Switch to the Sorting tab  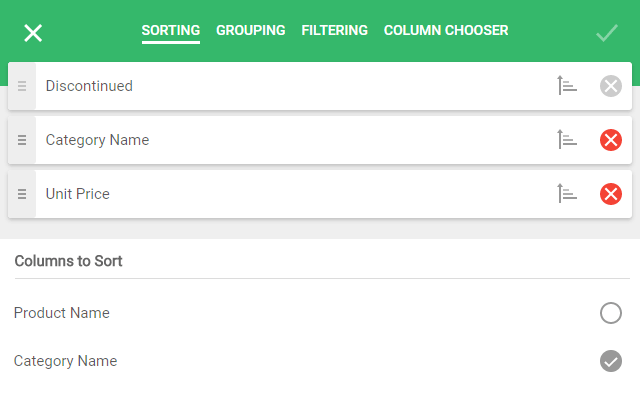click(171, 31)
